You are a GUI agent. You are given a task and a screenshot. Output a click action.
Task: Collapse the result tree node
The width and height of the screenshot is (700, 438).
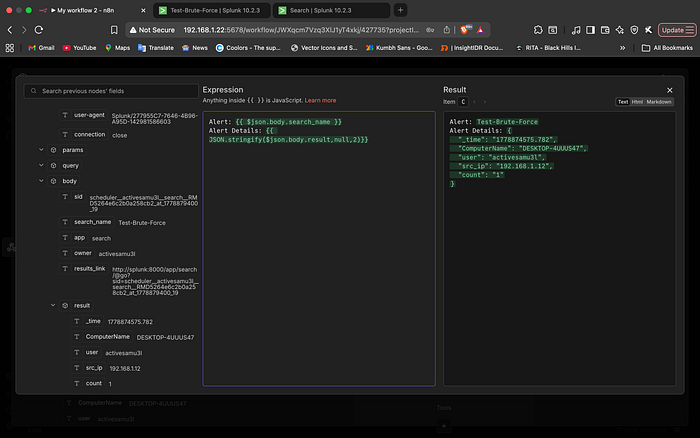tap(53, 305)
